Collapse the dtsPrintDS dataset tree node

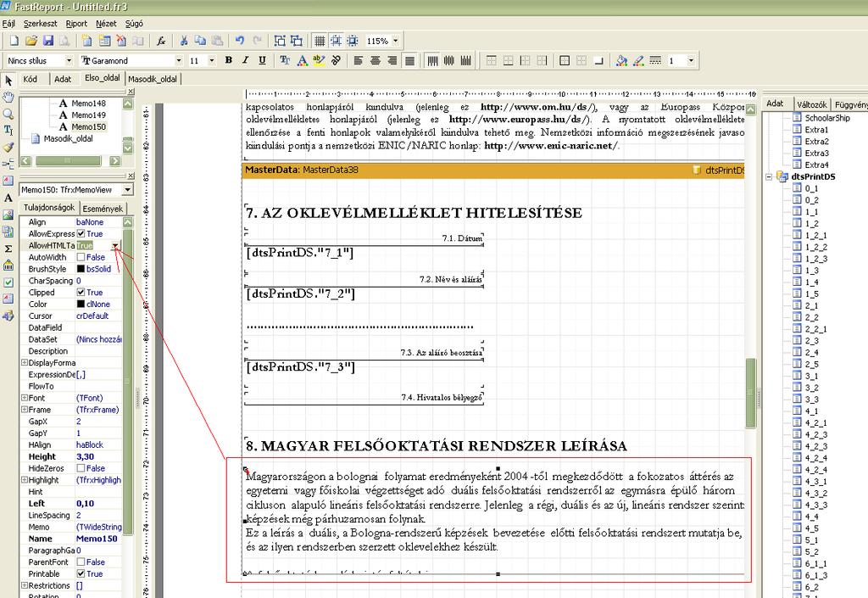[769, 177]
